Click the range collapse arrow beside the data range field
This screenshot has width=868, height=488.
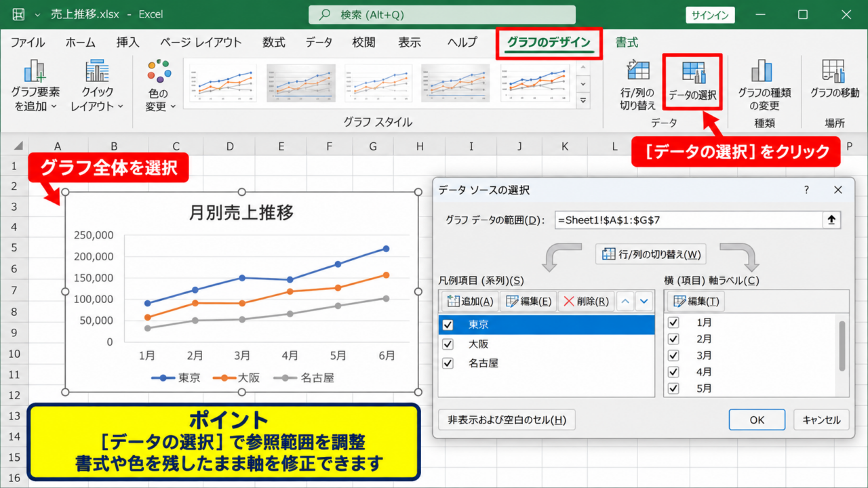[x=831, y=220]
